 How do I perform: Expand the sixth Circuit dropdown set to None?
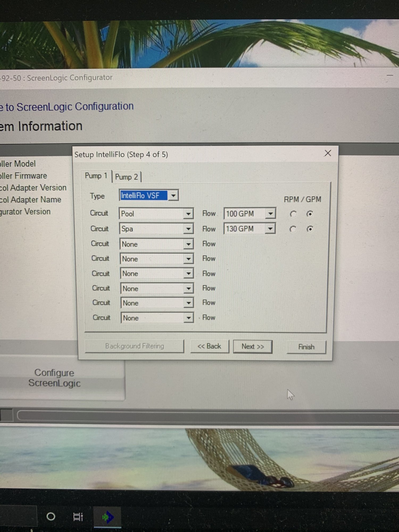(157, 288)
